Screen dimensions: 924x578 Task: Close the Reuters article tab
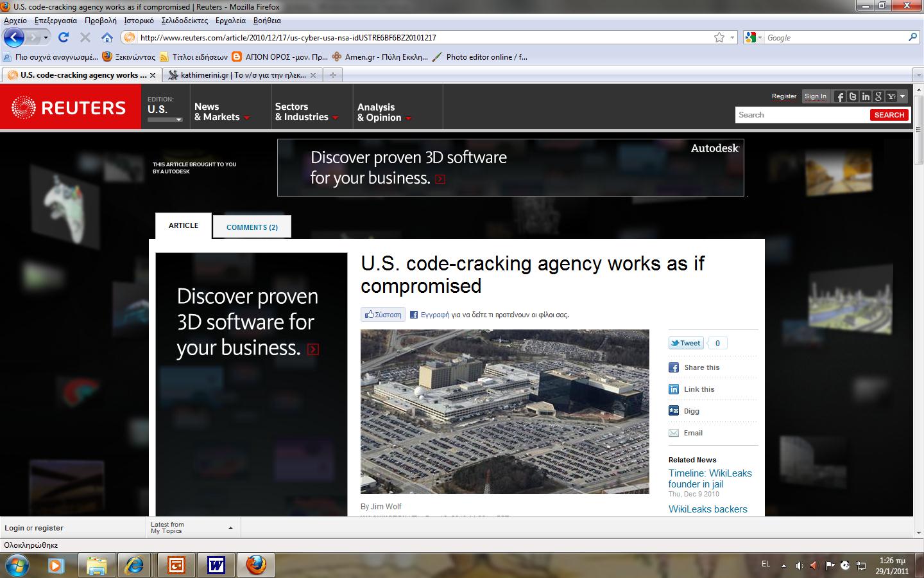[x=153, y=75]
